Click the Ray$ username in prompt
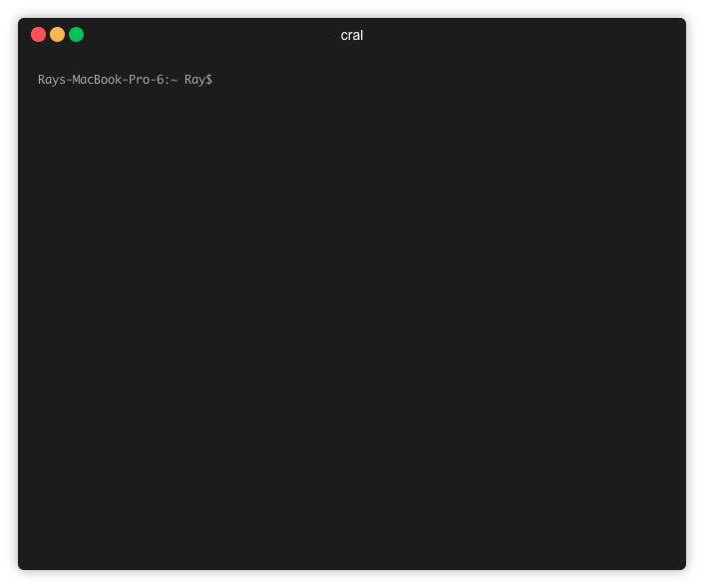 coord(198,80)
